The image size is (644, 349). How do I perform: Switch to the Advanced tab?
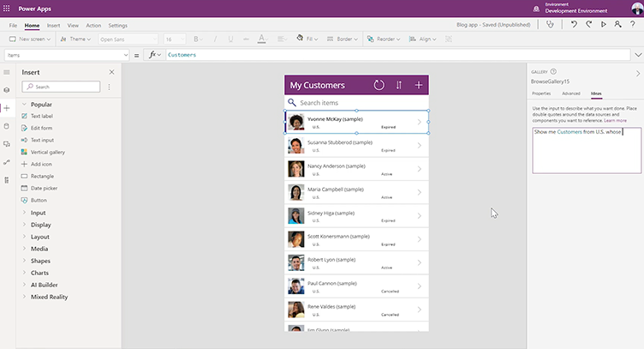[x=571, y=93]
